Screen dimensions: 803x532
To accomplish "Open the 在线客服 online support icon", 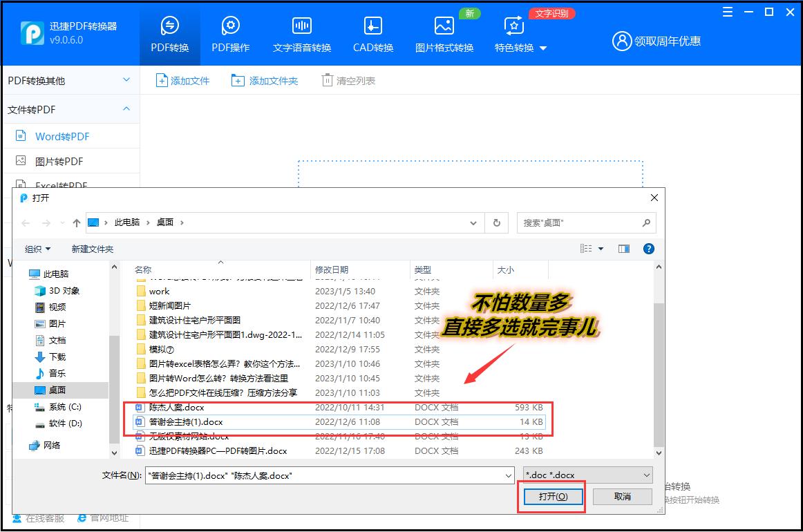I will pyautogui.click(x=15, y=519).
